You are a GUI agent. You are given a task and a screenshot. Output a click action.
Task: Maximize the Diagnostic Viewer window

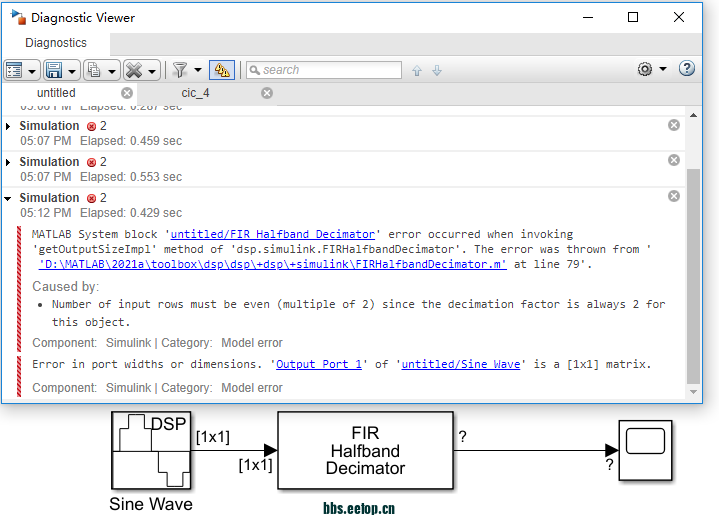[633, 17]
